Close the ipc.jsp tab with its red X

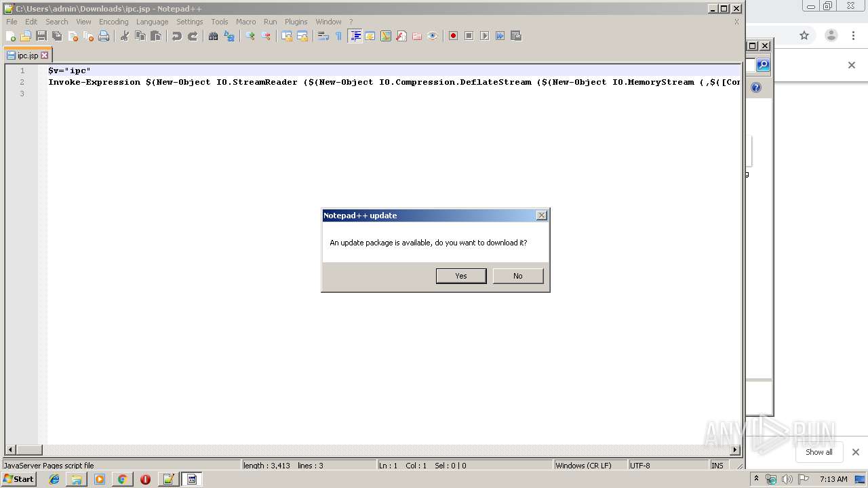click(x=45, y=56)
